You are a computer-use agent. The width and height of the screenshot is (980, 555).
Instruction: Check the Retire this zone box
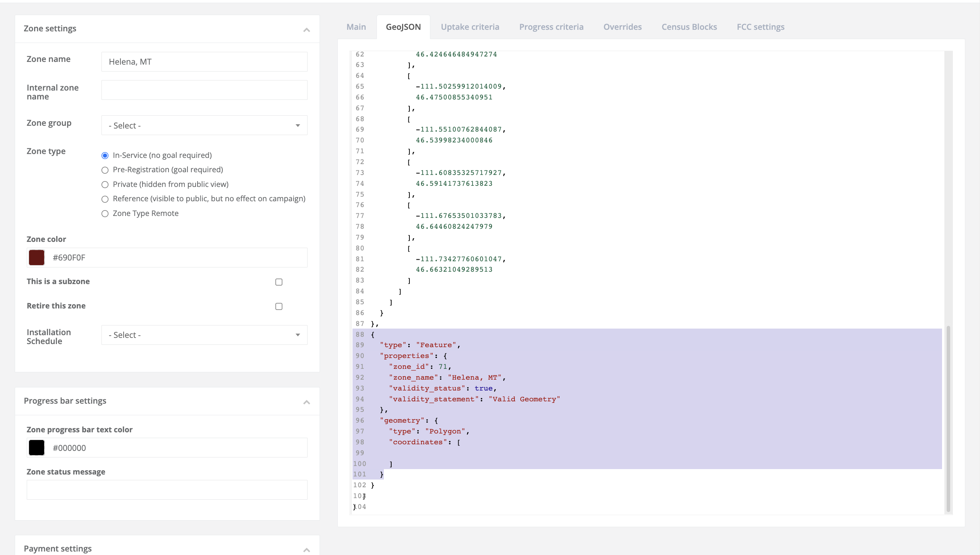[279, 306]
